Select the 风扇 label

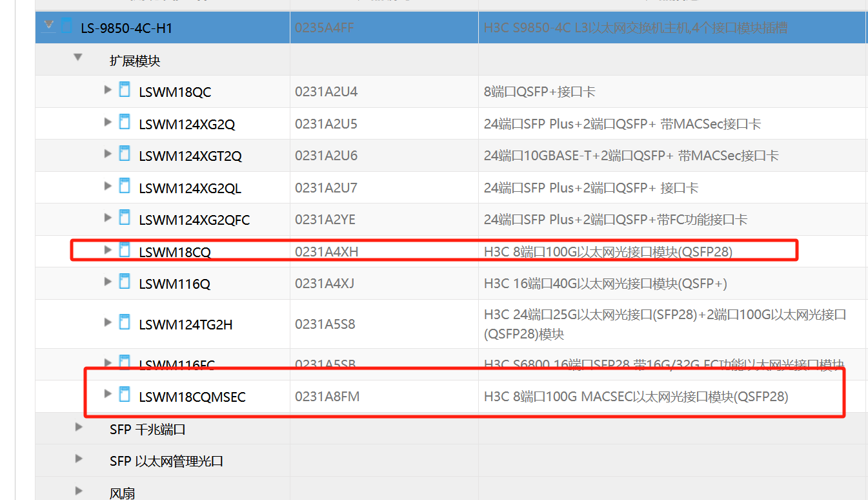click(123, 494)
